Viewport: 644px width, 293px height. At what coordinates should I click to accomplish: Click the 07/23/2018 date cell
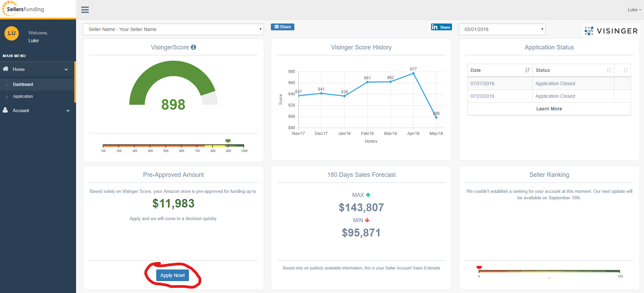[x=500, y=96]
